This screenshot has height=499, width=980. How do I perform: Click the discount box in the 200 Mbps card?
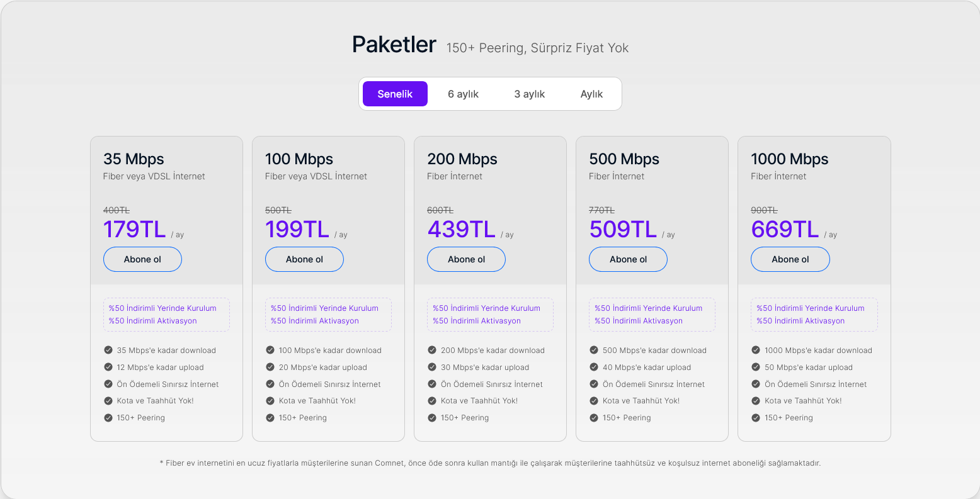(490, 315)
